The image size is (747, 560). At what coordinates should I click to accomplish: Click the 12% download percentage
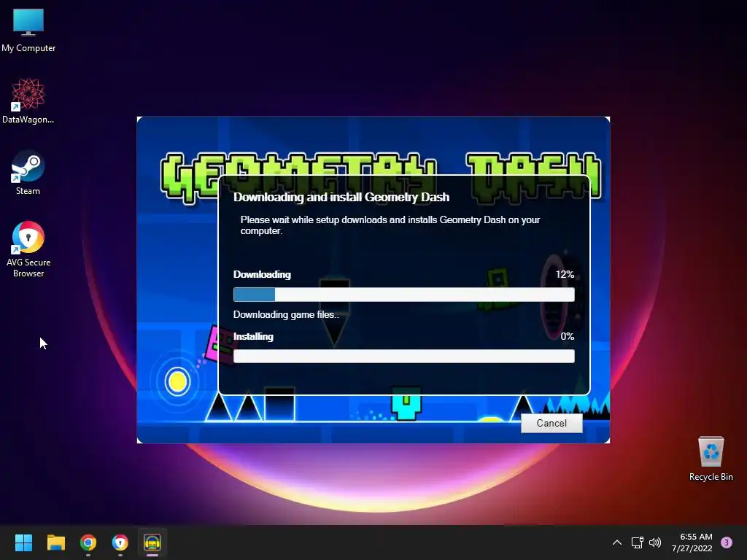coord(565,275)
